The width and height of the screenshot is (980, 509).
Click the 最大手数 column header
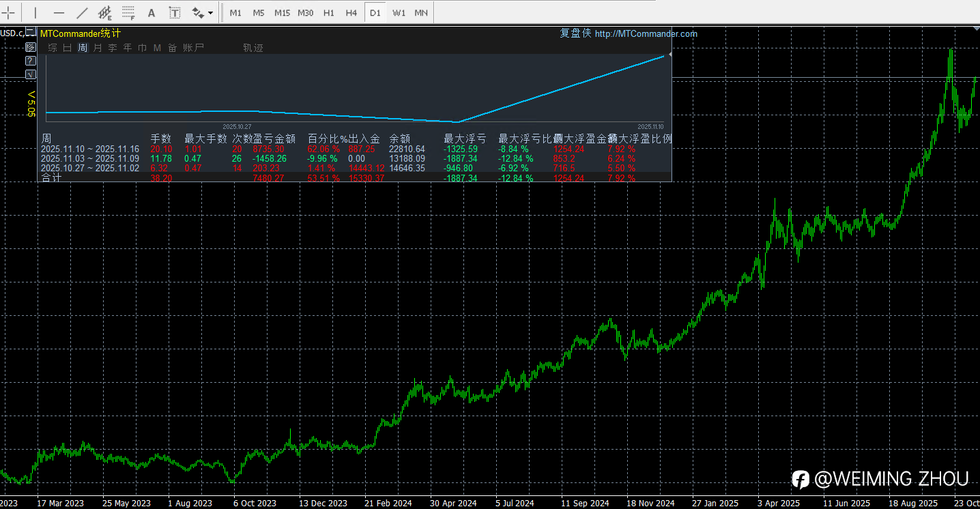(x=205, y=139)
